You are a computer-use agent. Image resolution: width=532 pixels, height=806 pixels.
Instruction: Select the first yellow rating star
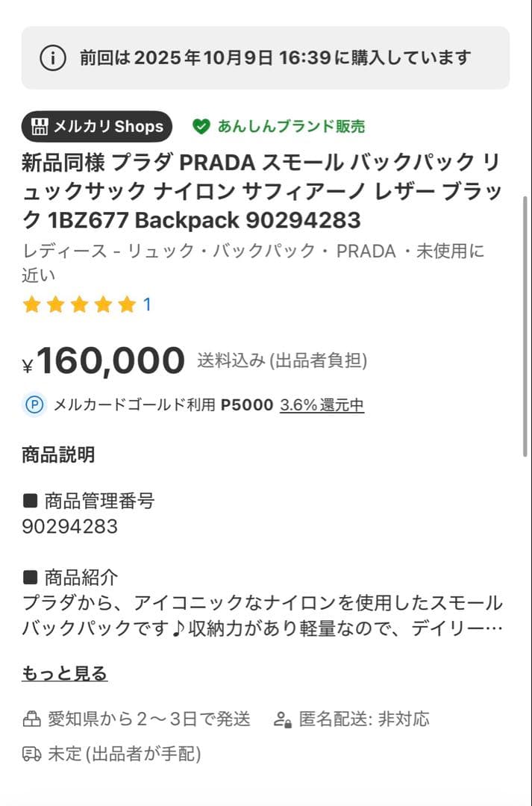point(30,304)
